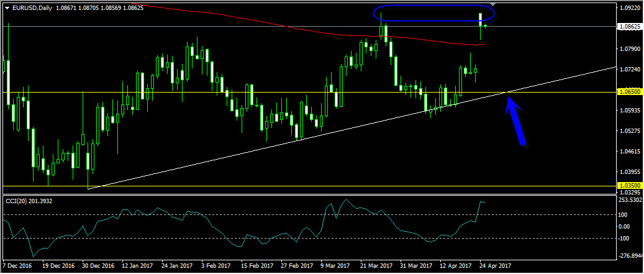Screen dimensions: 644x274
Task: Click the 24 Apr 2017 date label
Action: [496, 266]
